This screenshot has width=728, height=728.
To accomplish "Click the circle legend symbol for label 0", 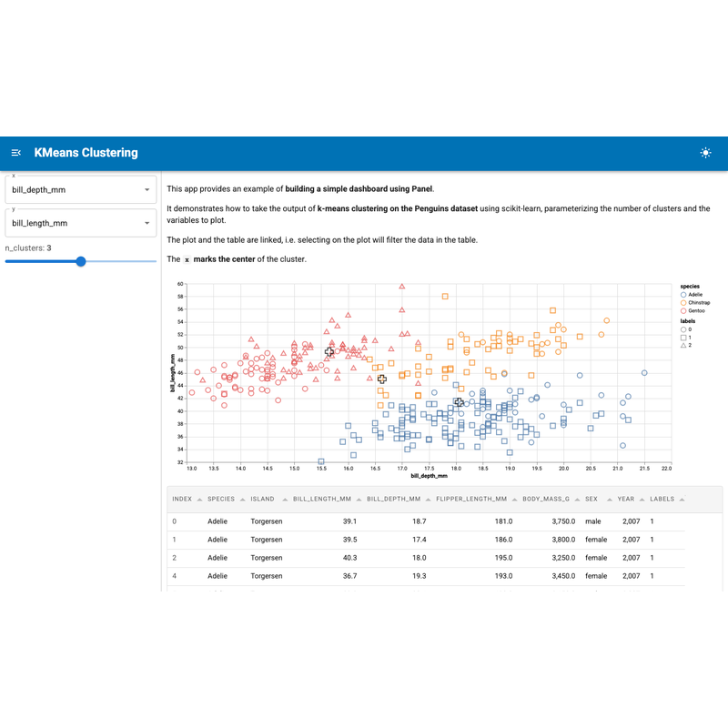I will (683, 329).
